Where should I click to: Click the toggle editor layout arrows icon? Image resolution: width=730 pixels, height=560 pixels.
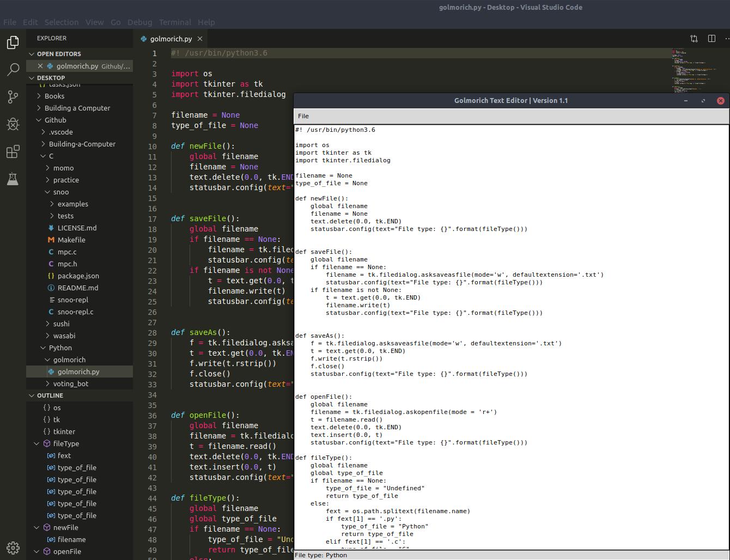click(694, 39)
